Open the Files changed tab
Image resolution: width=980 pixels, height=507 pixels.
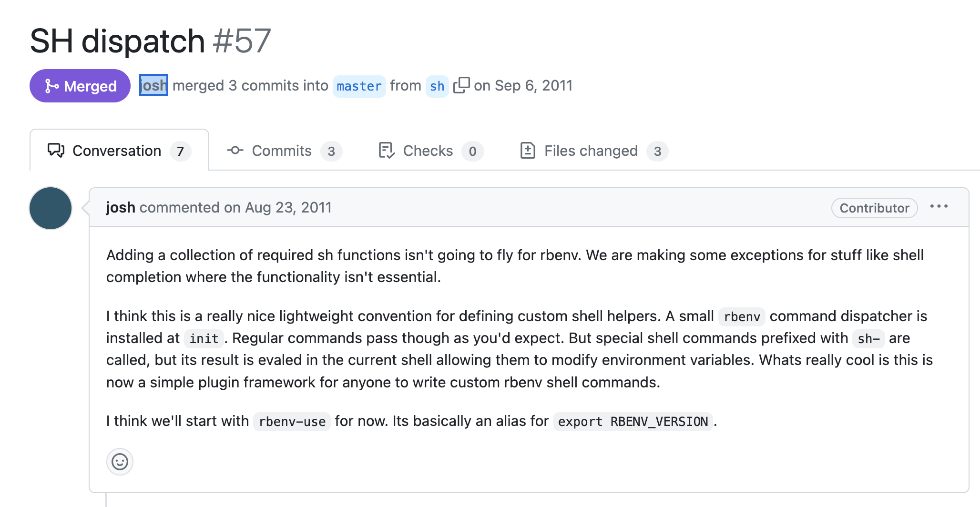(x=591, y=151)
